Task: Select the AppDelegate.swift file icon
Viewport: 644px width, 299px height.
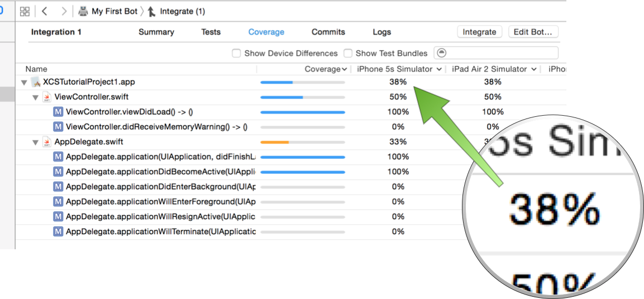Action: pos(47,142)
